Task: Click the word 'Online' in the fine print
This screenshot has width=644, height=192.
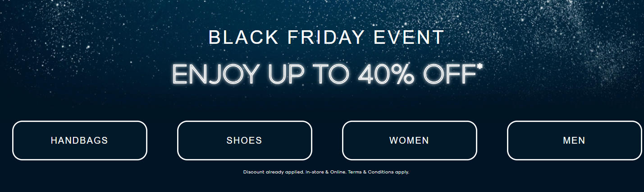Action: pos(338,172)
